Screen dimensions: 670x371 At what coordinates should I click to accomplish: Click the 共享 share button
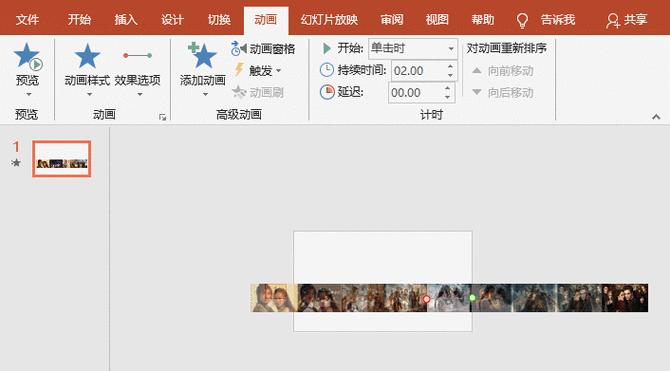point(627,20)
